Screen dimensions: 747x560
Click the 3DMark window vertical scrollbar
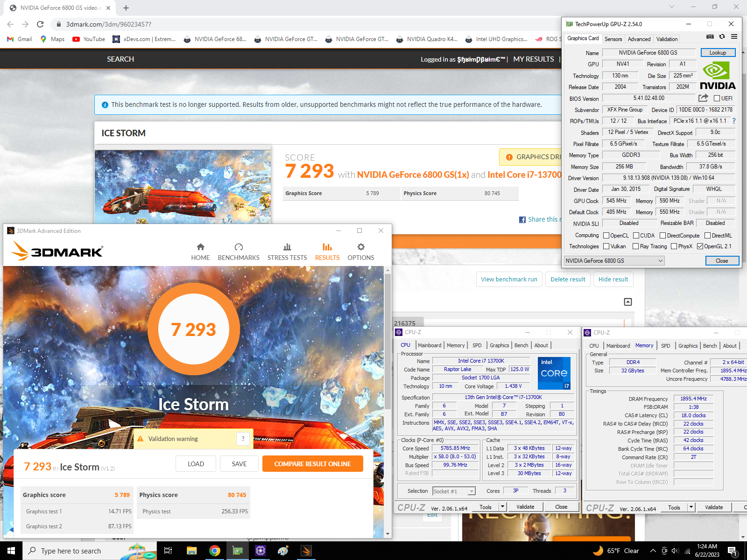click(x=388, y=342)
